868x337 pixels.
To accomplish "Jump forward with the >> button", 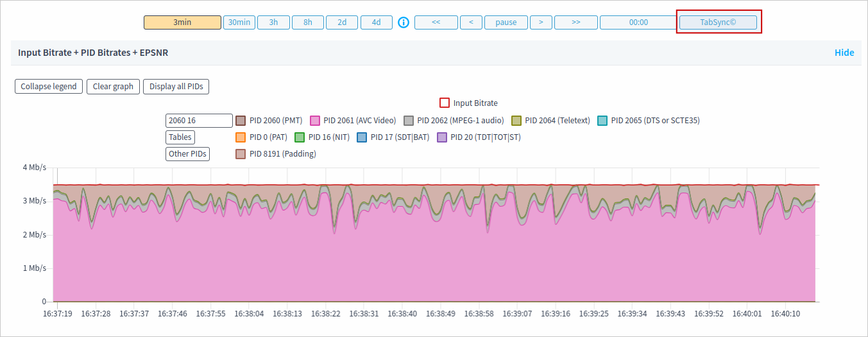I will click(575, 22).
